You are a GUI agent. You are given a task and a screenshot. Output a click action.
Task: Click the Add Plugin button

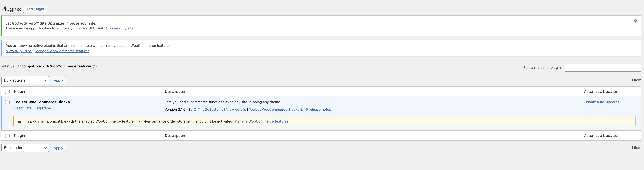(35, 9)
